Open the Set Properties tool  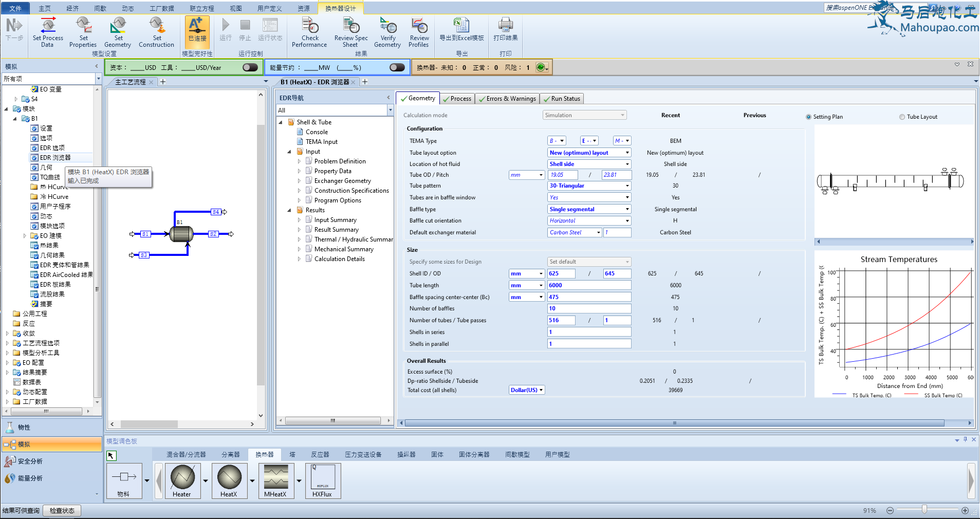[x=83, y=32]
